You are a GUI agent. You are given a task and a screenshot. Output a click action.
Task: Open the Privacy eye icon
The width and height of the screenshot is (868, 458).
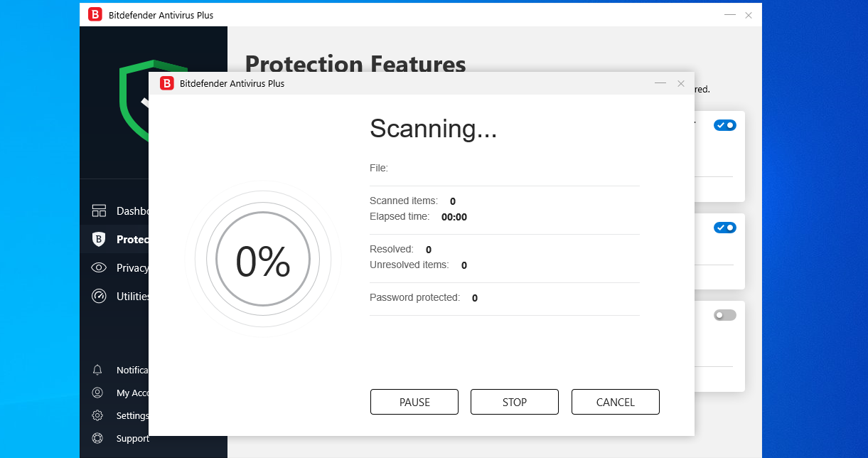tap(99, 267)
